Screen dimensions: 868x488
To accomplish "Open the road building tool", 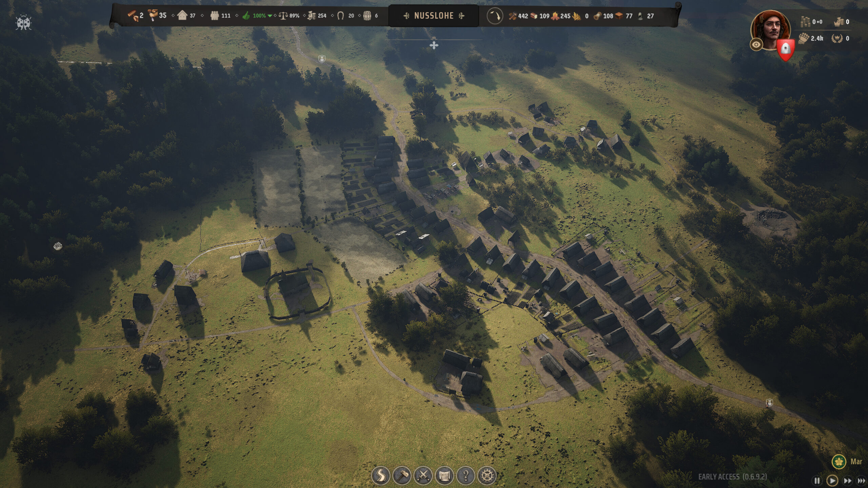I will pyautogui.click(x=380, y=475).
